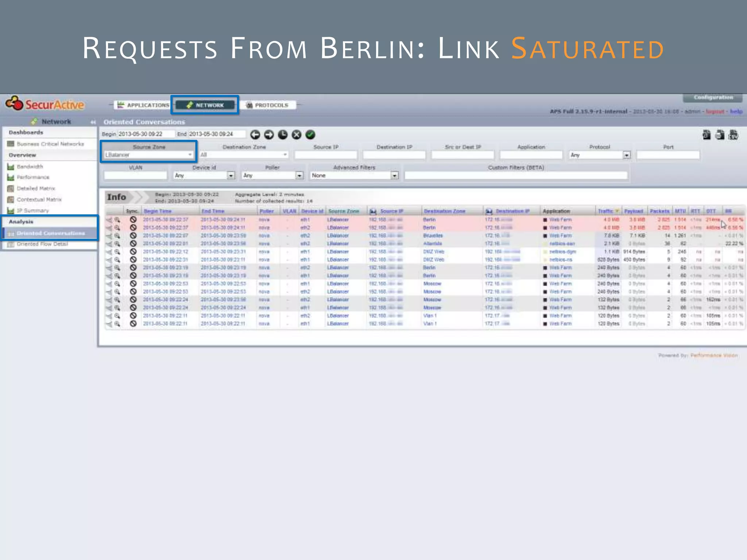Open the Performance Vision link

[714, 355]
